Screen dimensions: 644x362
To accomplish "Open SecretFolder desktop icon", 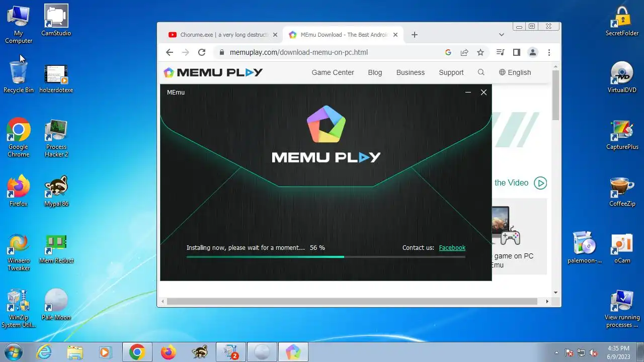I will tap(622, 21).
